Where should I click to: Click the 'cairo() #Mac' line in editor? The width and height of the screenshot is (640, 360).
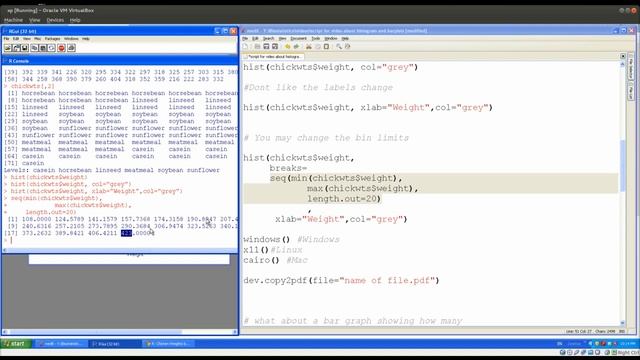[276, 260]
